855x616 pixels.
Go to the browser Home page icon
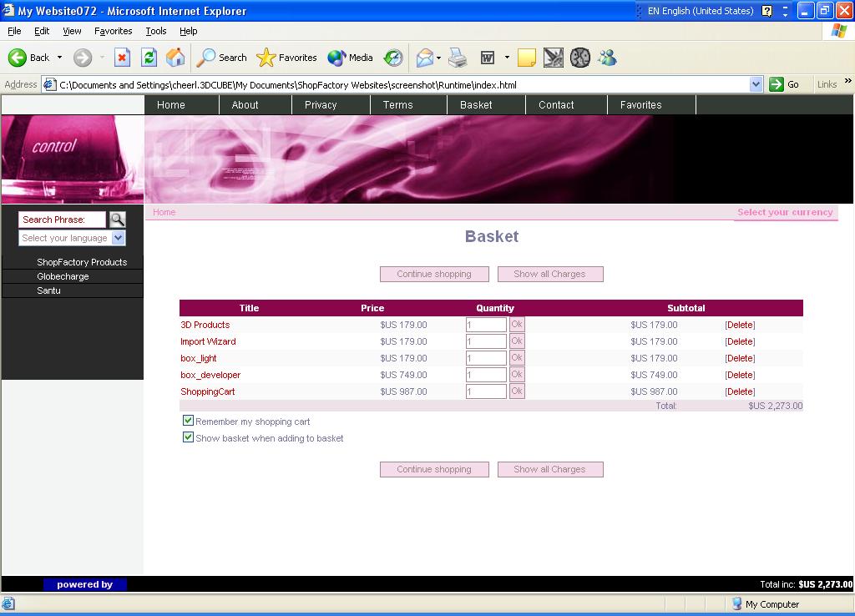tap(175, 58)
